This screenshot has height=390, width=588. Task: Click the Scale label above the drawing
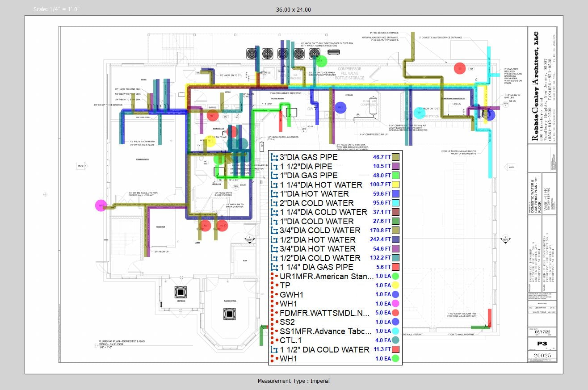[57, 9]
